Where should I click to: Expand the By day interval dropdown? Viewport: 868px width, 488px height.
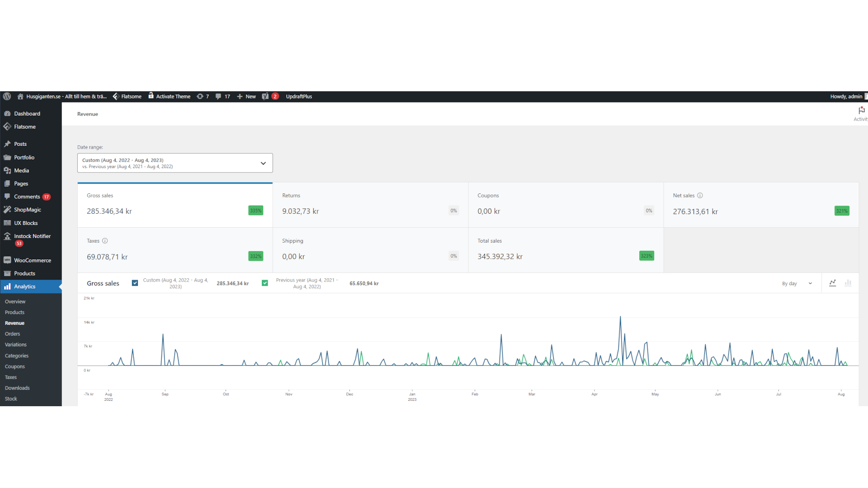(x=797, y=284)
